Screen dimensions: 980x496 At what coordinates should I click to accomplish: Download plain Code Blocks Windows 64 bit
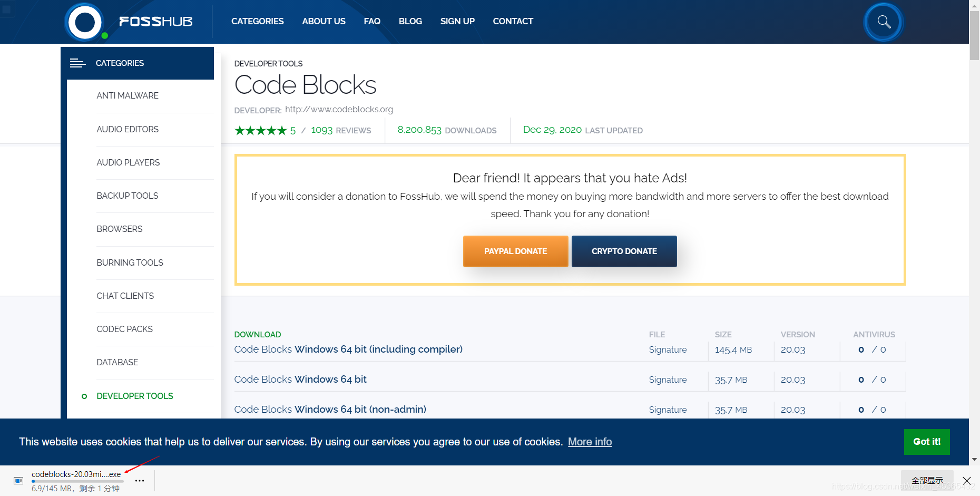point(300,379)
